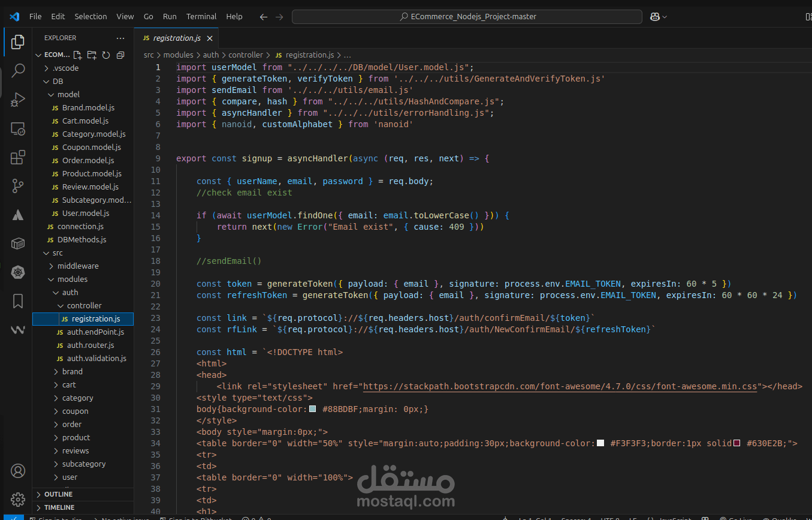Open the Edit menu
This screenshot has height=520, width=812.
(x=58, y=17)
